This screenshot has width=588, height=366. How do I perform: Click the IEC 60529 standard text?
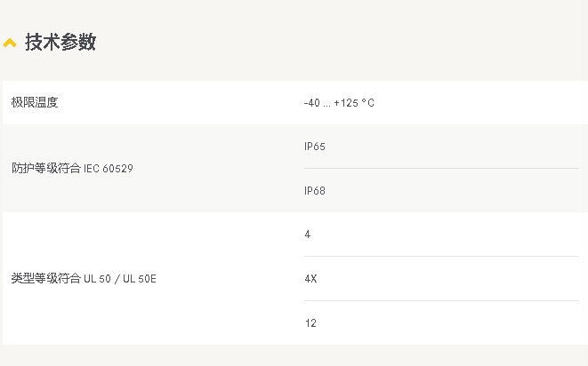(109, 168)
